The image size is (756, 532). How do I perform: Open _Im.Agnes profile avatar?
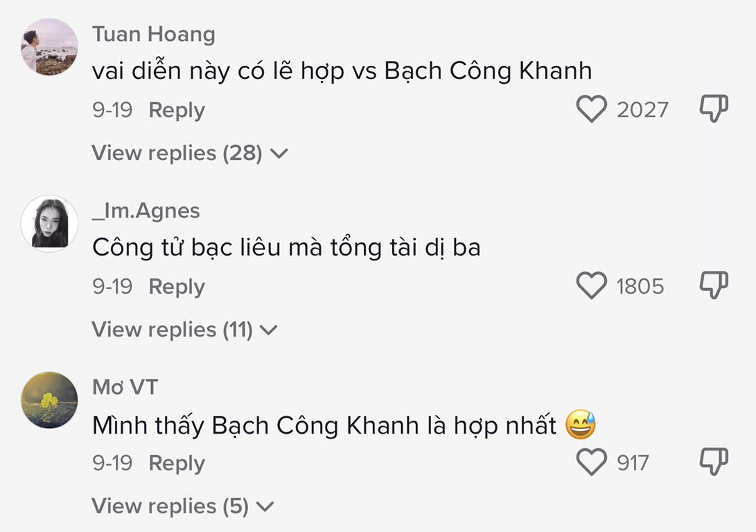[49, 223]
